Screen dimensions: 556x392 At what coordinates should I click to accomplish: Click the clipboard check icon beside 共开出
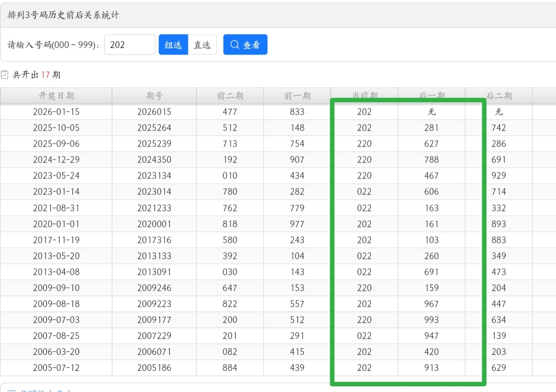[x=5, y=75]
